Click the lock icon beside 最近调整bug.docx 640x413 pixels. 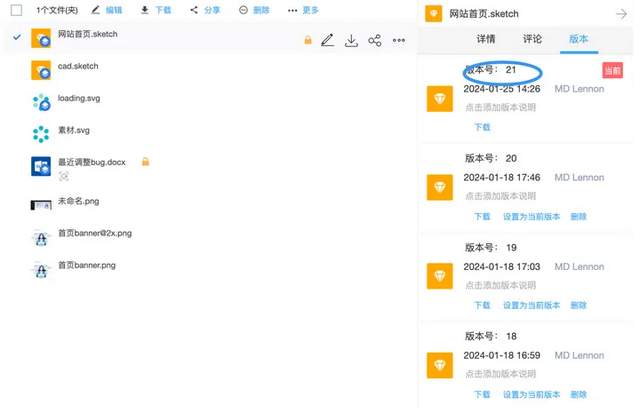pyautogui.click(x=145, y=162)
